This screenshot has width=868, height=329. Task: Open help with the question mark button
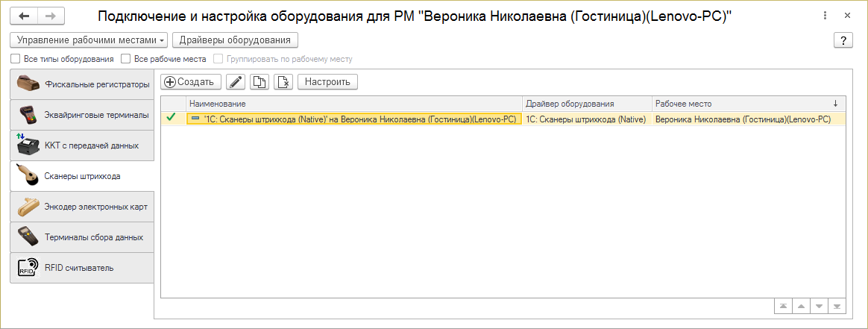tap(843, 40)
